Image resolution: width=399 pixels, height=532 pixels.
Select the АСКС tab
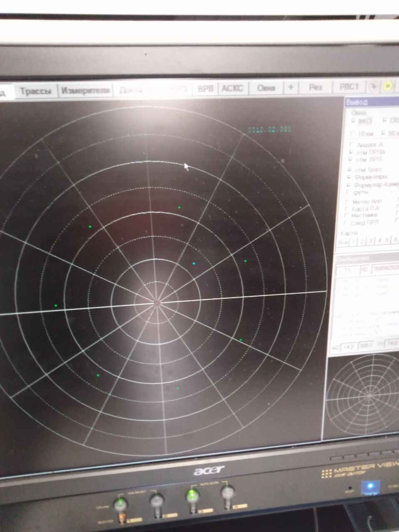[x=232, y=88]
